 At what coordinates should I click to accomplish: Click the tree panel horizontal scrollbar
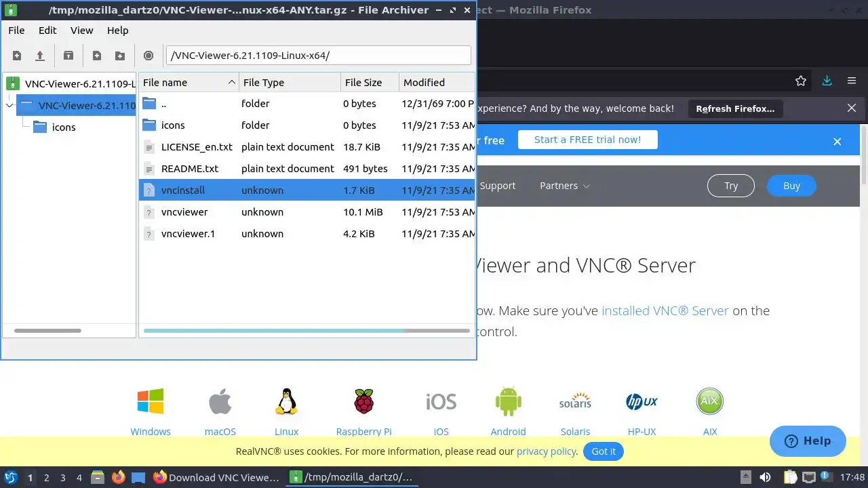coord(47,331)
